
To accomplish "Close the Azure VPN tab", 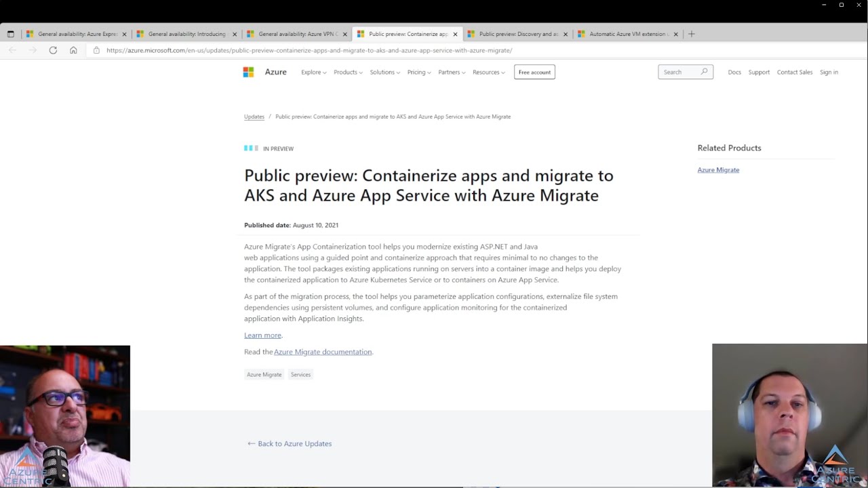I will pos(344,34).
